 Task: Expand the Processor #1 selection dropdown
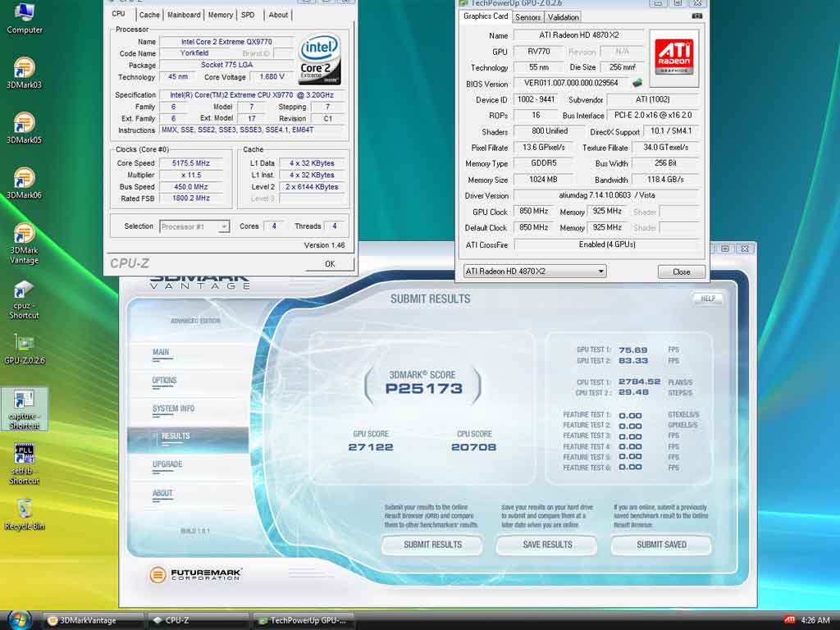tap(194, 226)
